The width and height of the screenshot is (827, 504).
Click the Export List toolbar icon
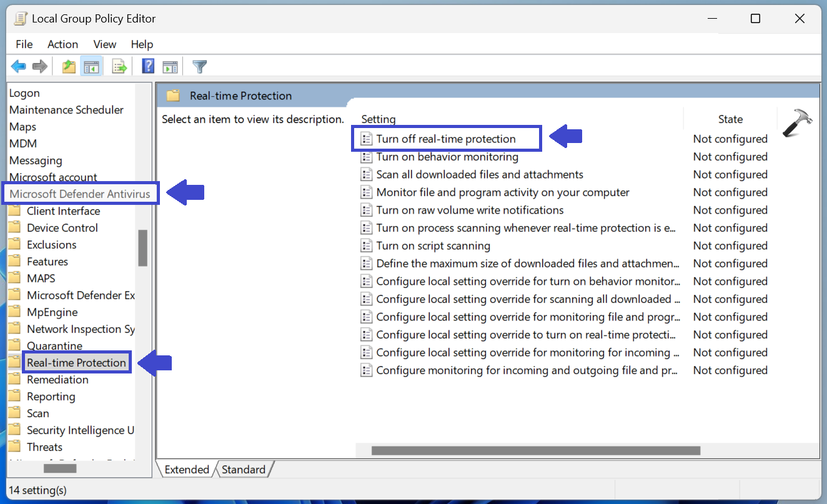[x=119, y=66]
